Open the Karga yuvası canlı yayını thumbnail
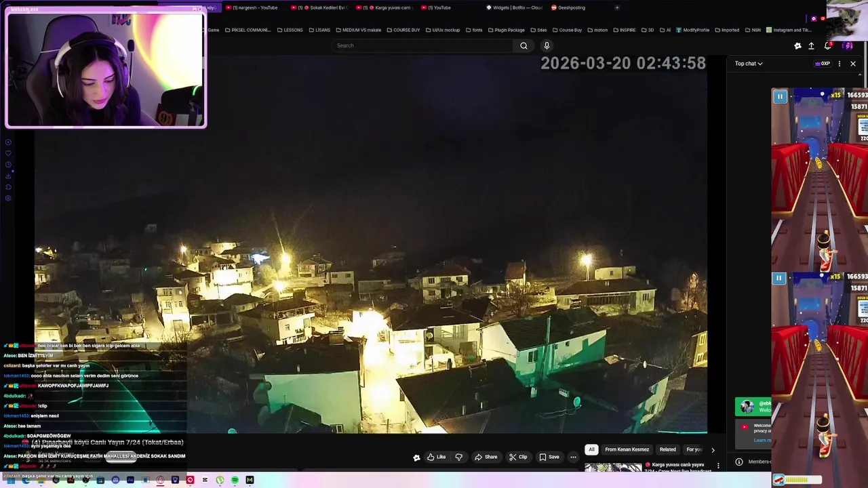 coord(613,468)
